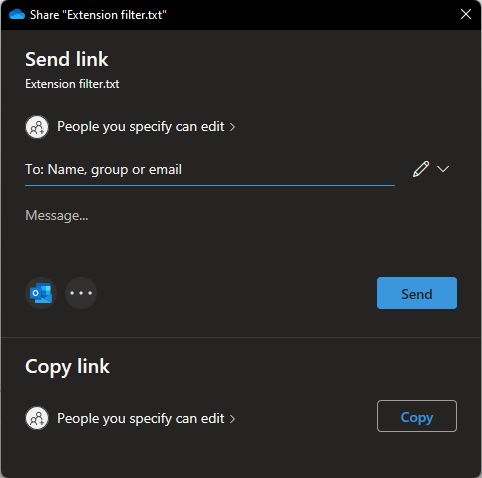Open Send link permission text 'People you specify can edit'

pyautogui.click(x=141, y=127)
